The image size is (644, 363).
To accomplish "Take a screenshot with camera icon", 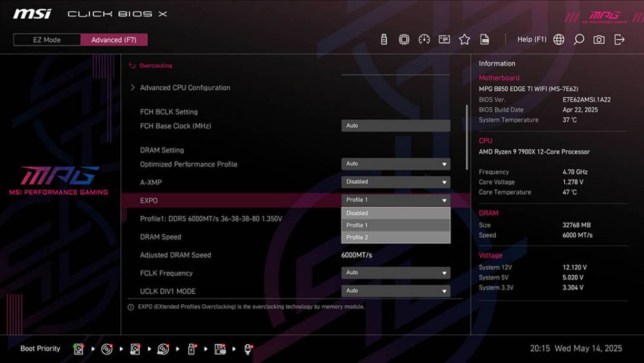I will 599,39.
